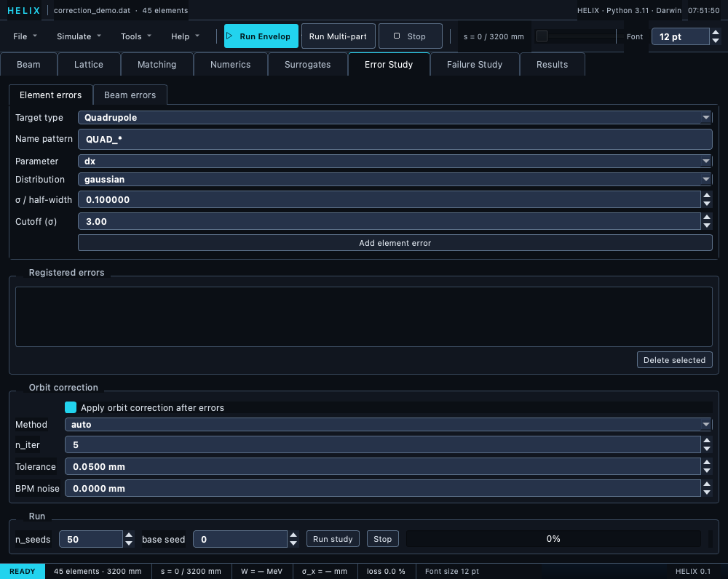Switch to the Results tab

(x=552, y=65)
